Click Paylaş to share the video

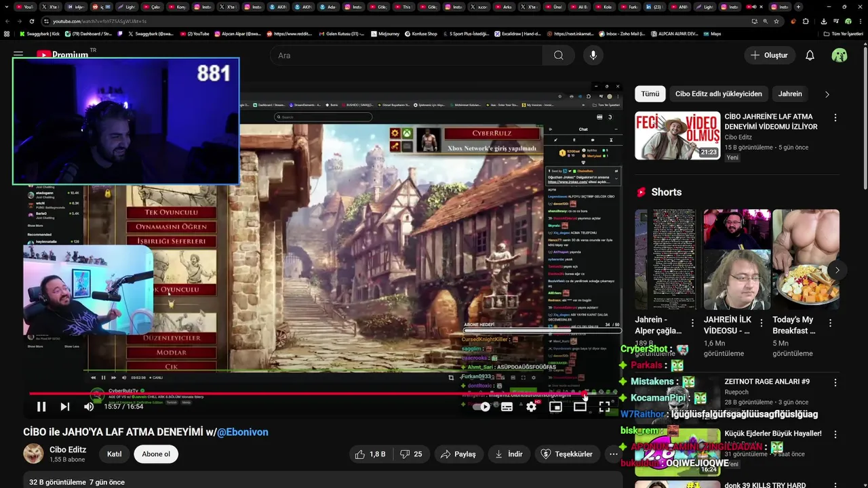point(458,454)
